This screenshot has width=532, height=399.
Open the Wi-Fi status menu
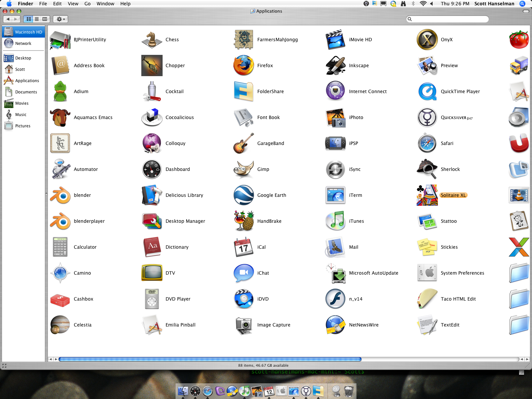423,4
